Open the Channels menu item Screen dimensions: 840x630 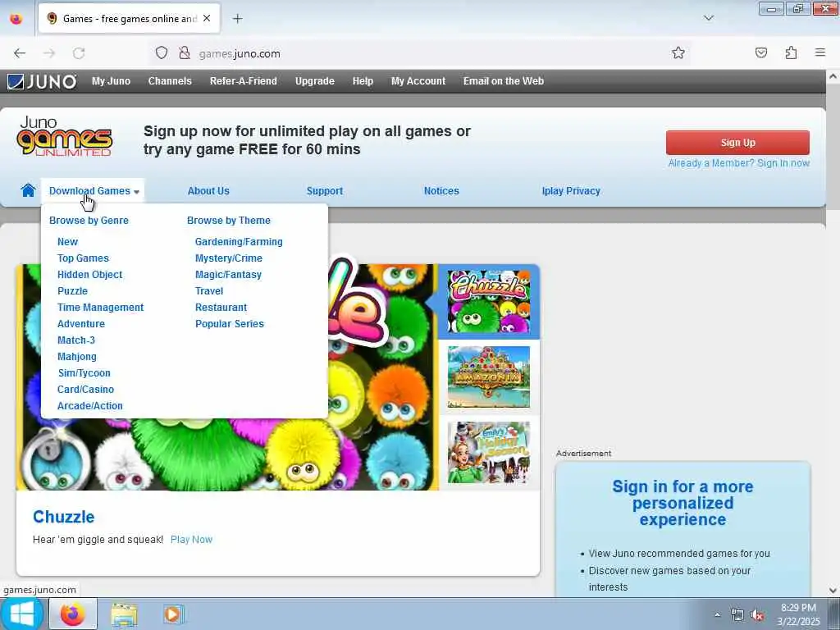coord(170,81)
